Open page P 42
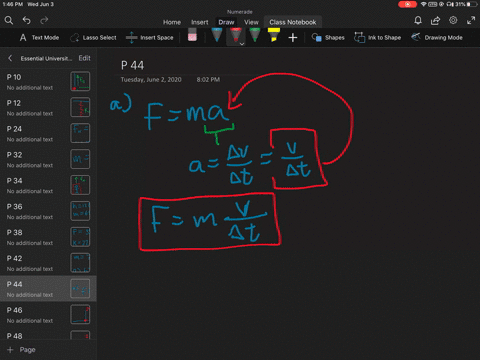The width and height of the screenshot is (480, 360). [48, 263]
